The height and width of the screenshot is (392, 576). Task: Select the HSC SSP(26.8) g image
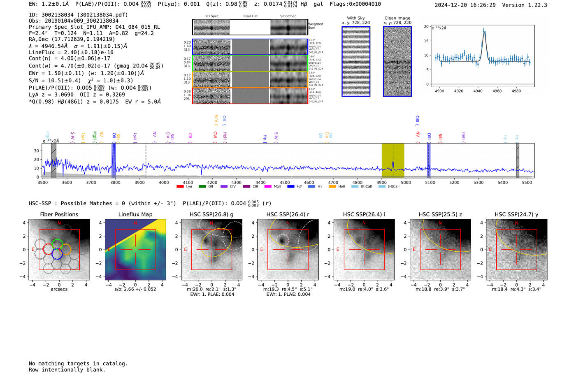click(x=211, y=249)
